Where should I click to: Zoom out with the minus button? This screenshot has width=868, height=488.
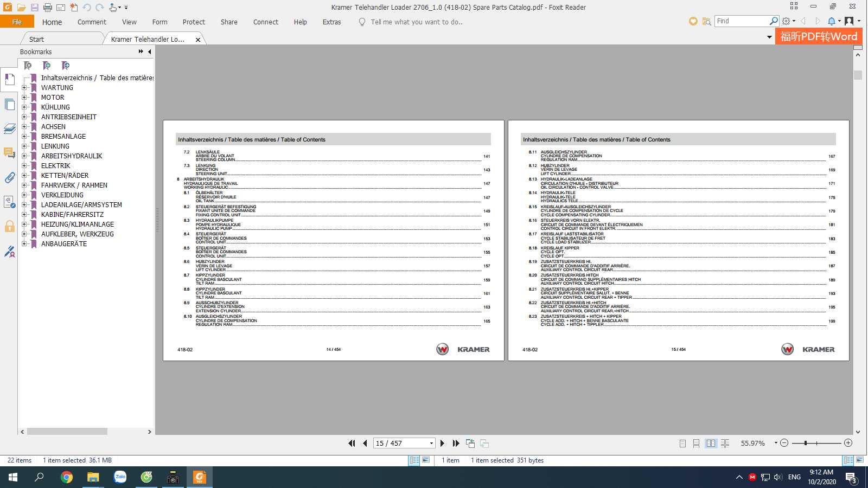(784, 443)
